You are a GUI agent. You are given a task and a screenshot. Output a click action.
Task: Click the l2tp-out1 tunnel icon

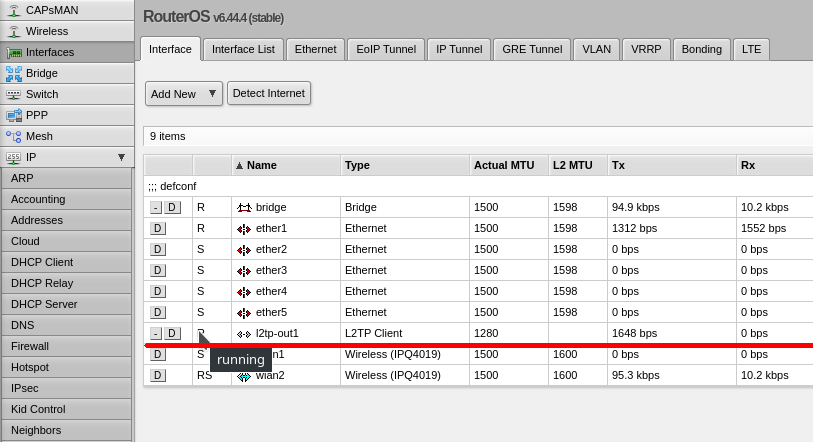coord(244,334)
